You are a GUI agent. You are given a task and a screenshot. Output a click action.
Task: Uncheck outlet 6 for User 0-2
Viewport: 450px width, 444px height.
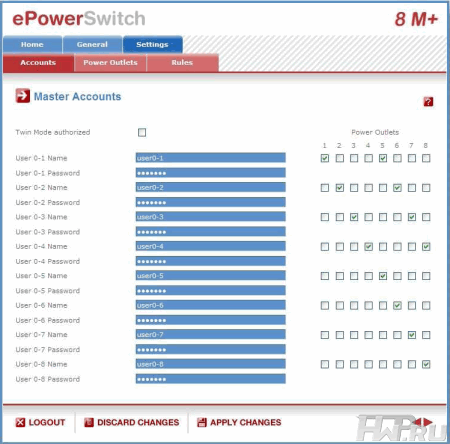[397, 188]
